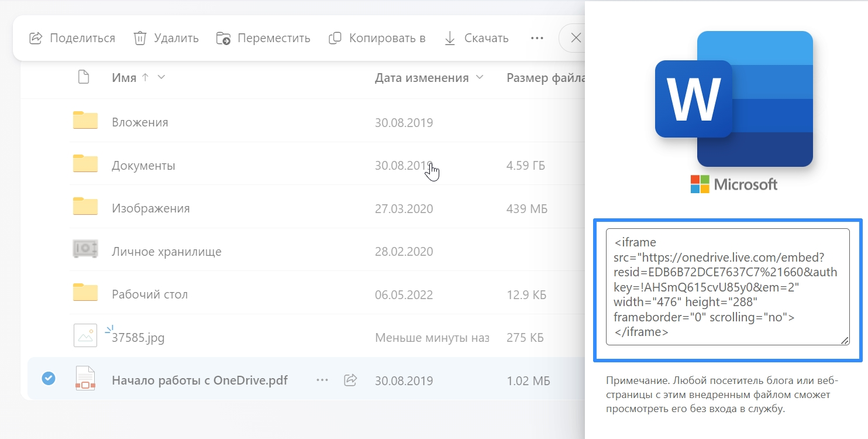The image size is (868, 439).
Task: Click date 06.05.2022 in the Рабочий стол row
Action: 404,294
